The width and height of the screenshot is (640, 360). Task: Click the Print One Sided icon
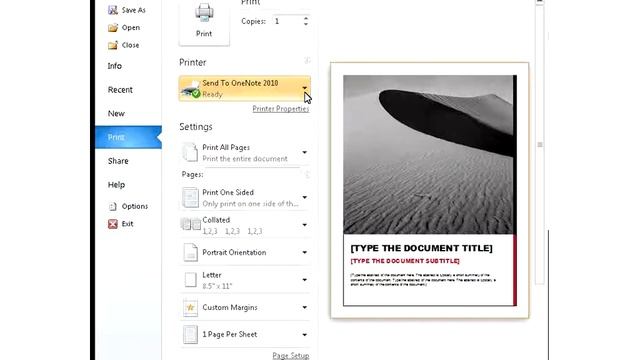(x=190, y=198)
